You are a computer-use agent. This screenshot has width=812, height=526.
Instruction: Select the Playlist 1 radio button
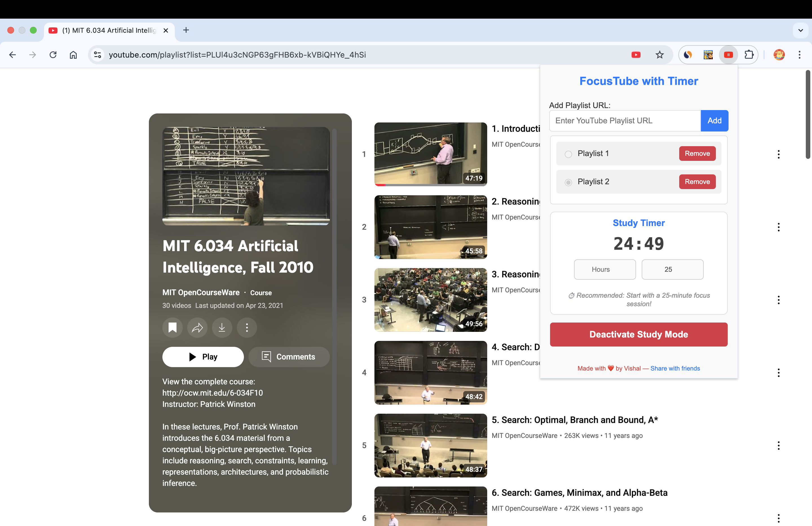click(568, 154)
